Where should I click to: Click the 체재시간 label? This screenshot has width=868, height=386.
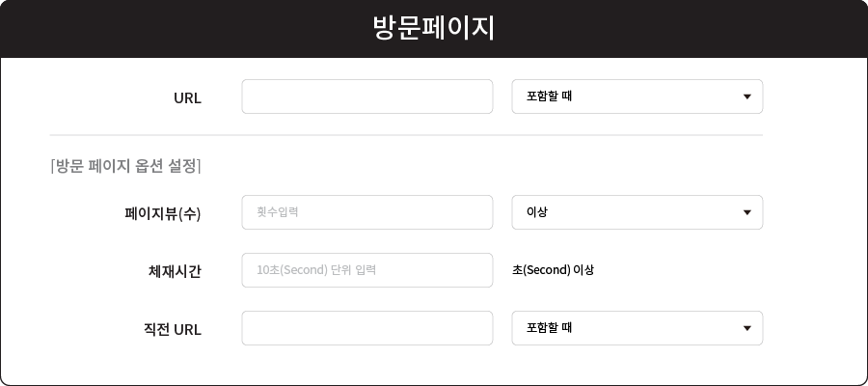click(175, 271)
